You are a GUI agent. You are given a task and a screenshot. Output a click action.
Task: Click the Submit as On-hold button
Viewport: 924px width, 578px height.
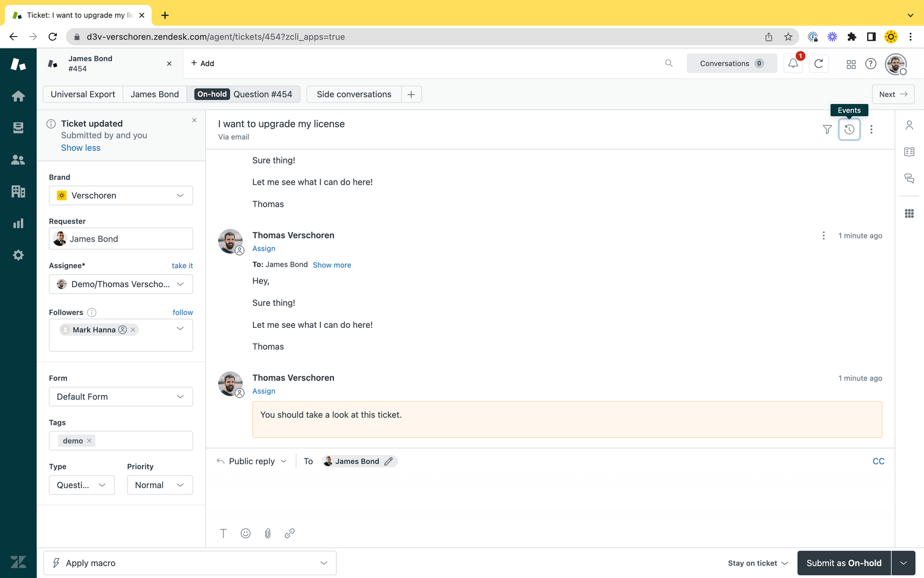[x=844, y=563]
